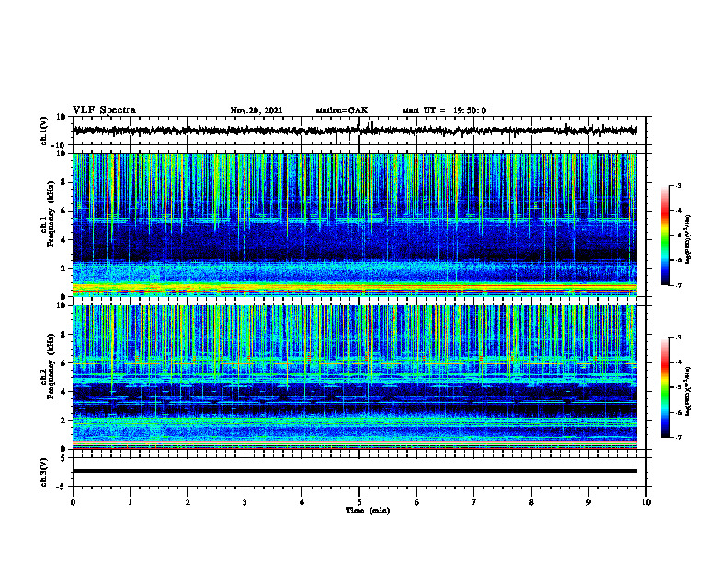This screenshot has width=728, height=563.
Task: Click the "VLF Spectra" plot title
Action: tap(104, 110)
